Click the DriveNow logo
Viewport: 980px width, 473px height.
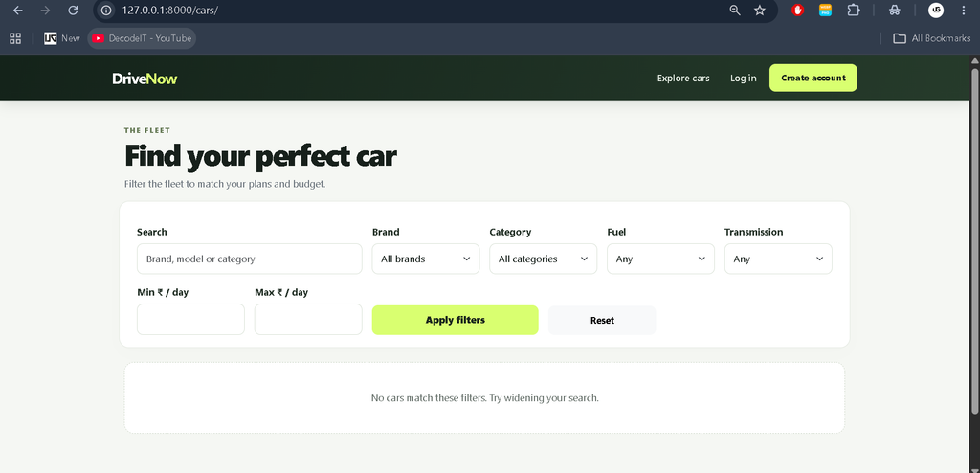(145, 79)
